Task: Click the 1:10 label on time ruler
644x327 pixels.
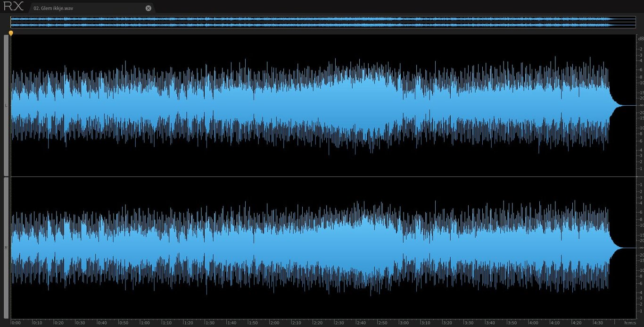Action: 167,323
